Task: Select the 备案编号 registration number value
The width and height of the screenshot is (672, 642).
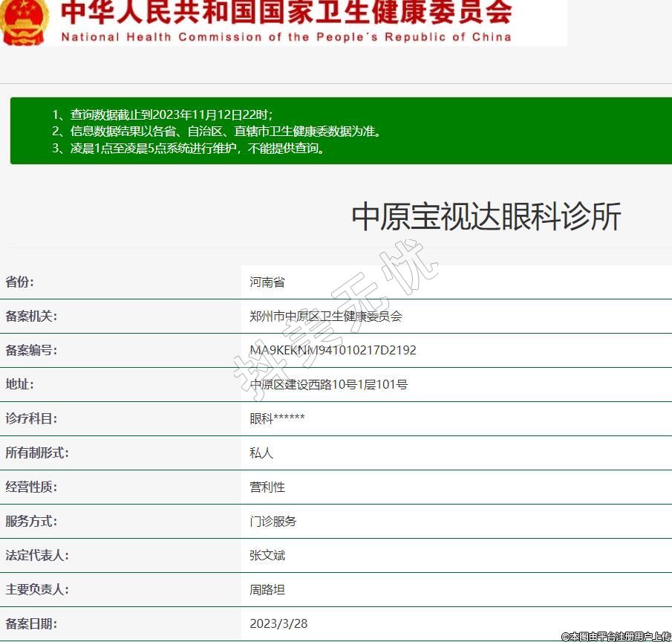Action: point(333,351)
